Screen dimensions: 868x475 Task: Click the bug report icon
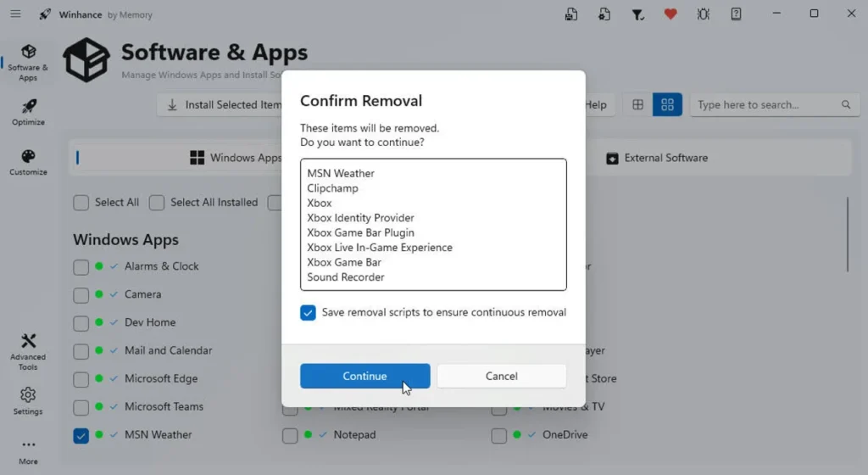coord(703,14)
